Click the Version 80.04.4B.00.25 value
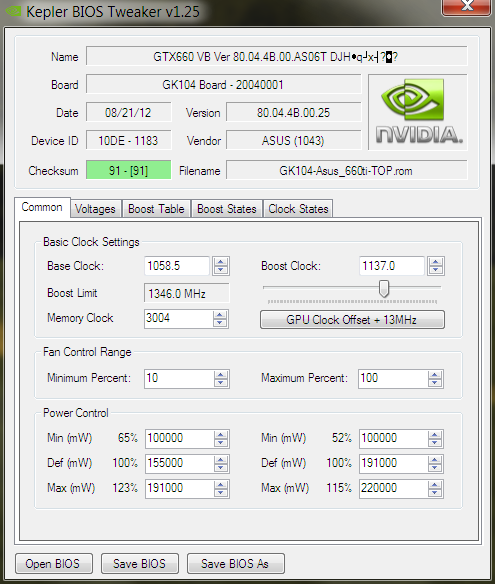 point(293,112)
